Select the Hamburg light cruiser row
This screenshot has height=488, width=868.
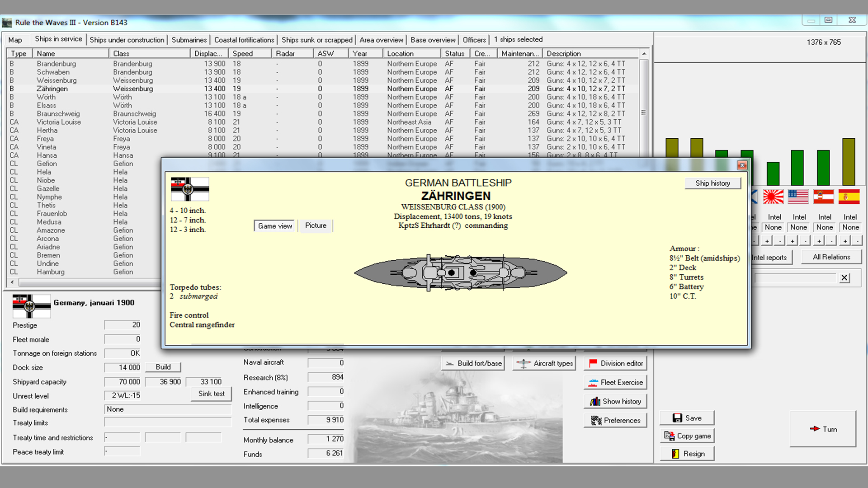point(85,272)
